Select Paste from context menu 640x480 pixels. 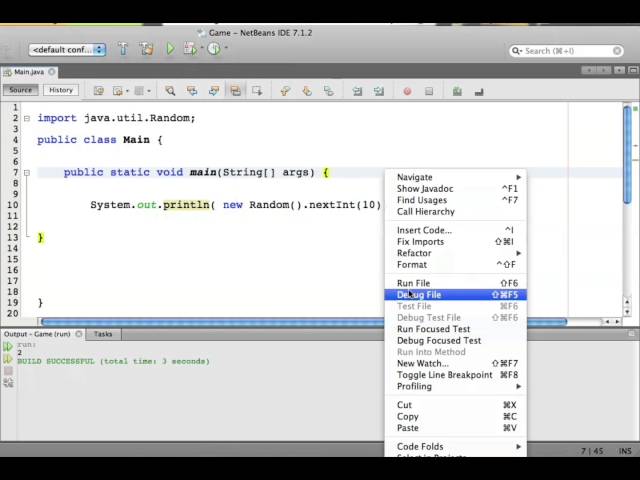(456, 428)
